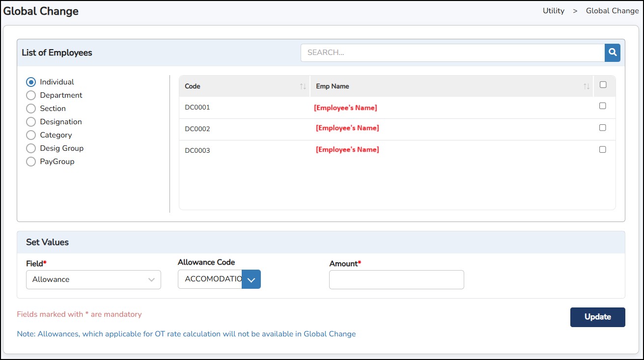The height and width of the screenshot is (360, 644).
Task: Choose the Section radio option
Action: (x=31, y=109)
